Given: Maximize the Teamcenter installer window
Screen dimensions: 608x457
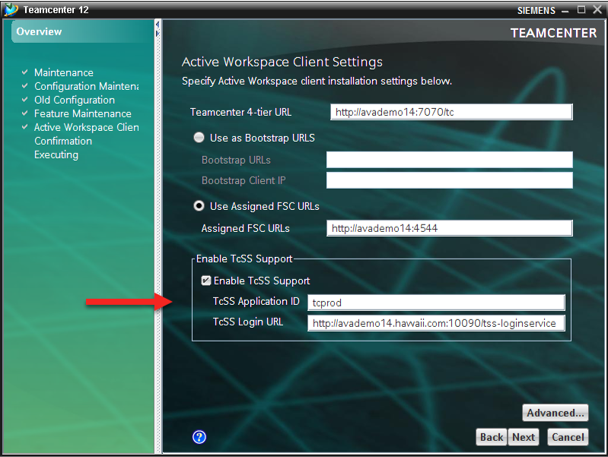Looking at the screenshot, I should (582, 10).
